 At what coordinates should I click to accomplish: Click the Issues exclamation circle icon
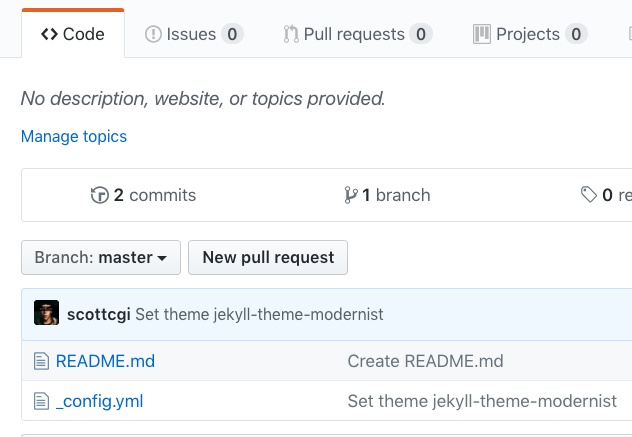pyautogui.click(x=153, y=34)
